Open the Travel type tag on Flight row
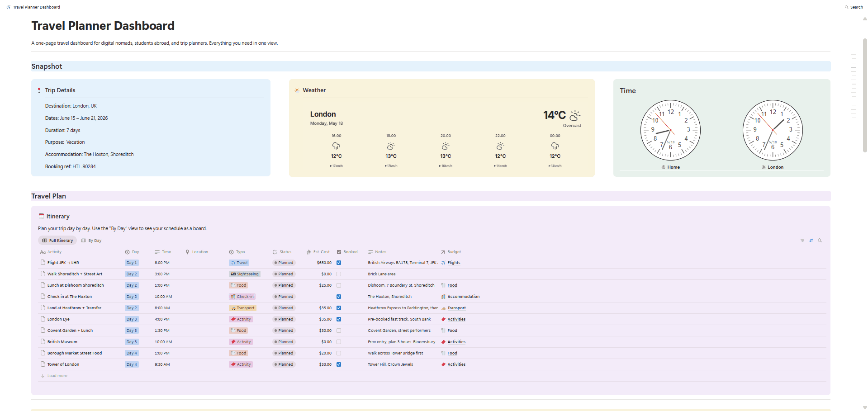 [239, 263]
